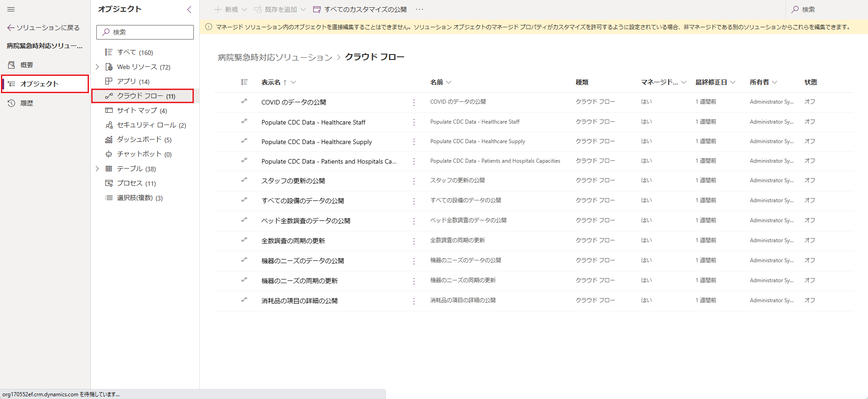868x399 pixels.
Task: Collapse the オブジェクト panel with the chevron
Action: (189, 9)
